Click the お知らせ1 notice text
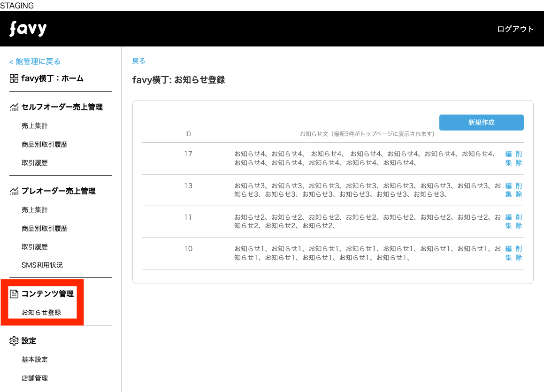Screen dimensions: 544x392 tap(368, 253)
